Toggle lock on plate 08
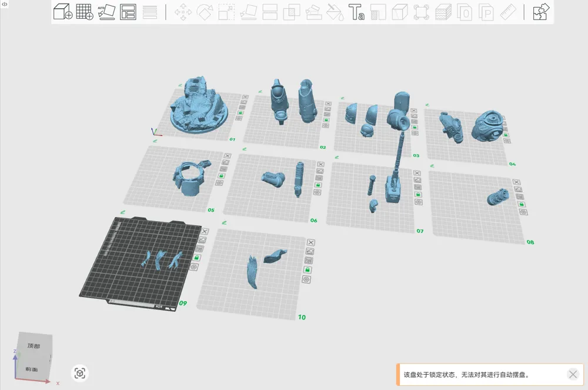 [521, 204]
